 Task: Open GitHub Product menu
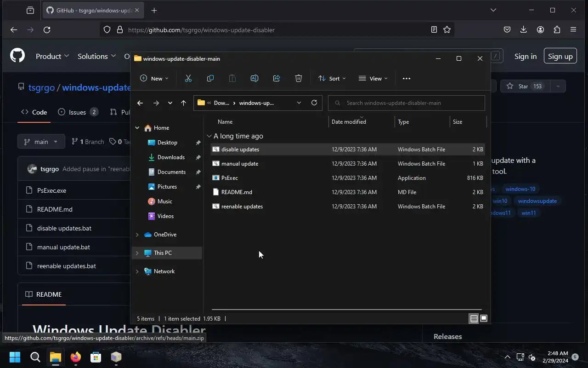click(52, 56)
